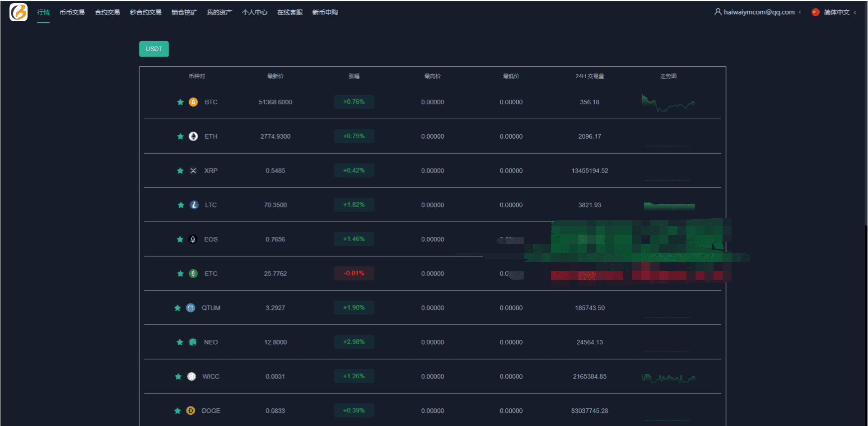Unfavorite the QTUM pair via its star
Image resolution: width=868 pixels, height=426 pixels.
(x=177, y=308)
